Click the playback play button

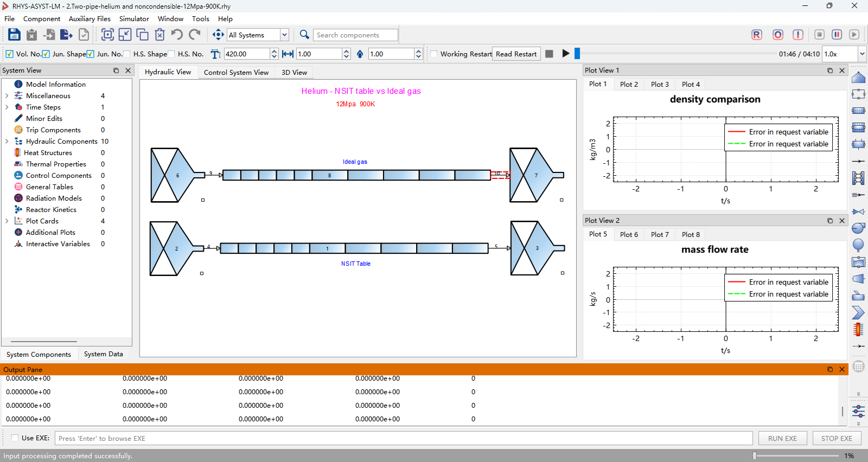coord(566,54)
